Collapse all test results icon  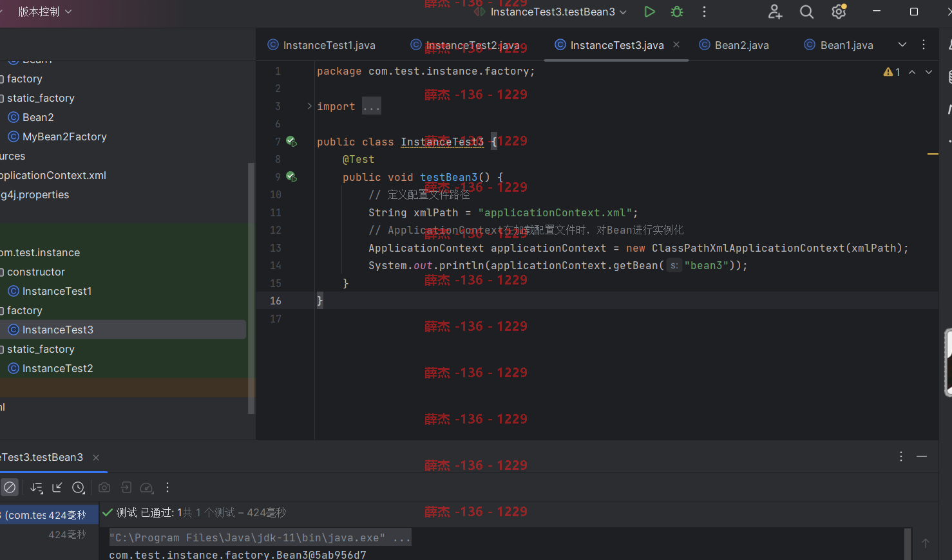point(57,487)
